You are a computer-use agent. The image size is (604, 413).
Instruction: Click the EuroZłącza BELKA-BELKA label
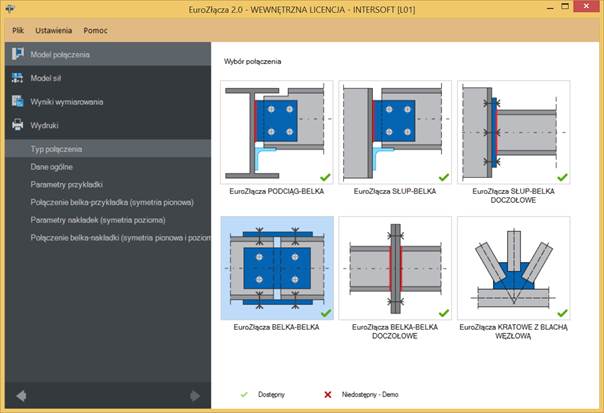coord(277,327)
